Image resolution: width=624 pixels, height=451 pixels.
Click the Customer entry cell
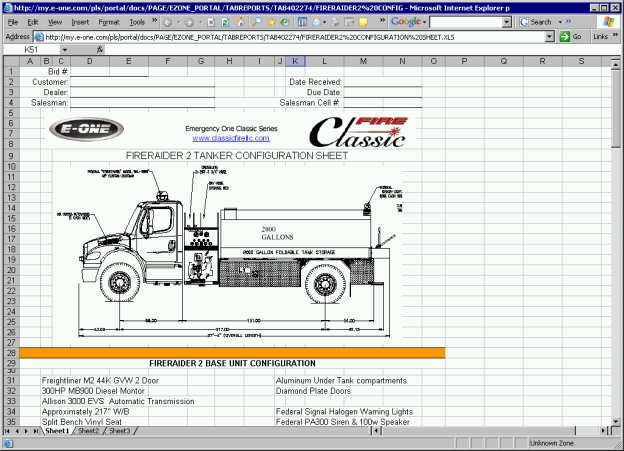142,82
